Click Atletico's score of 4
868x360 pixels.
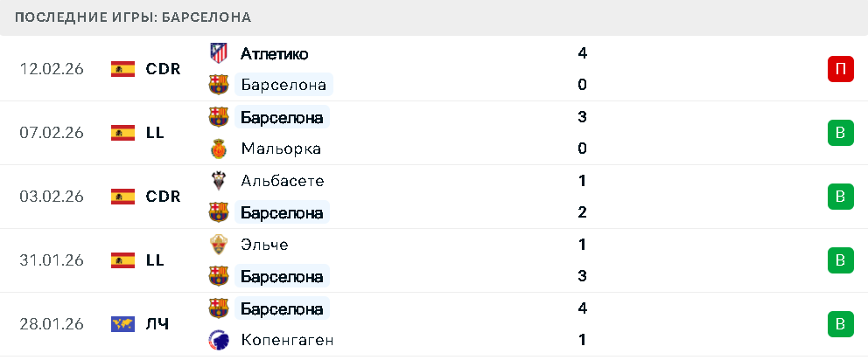(582, 53)
